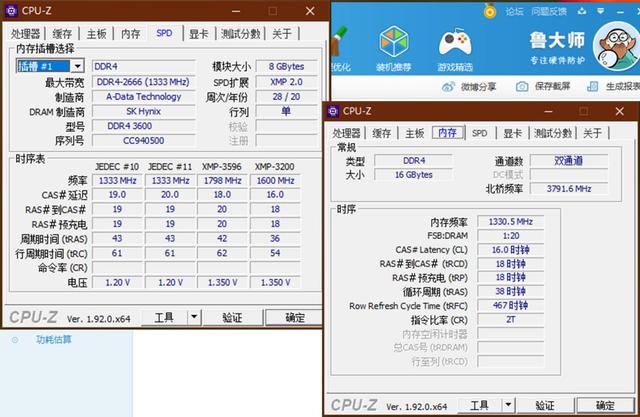Viewport: 640px width, 417px height.
Task: Switch to 内存 tab in SPD window
Action: 131,34
